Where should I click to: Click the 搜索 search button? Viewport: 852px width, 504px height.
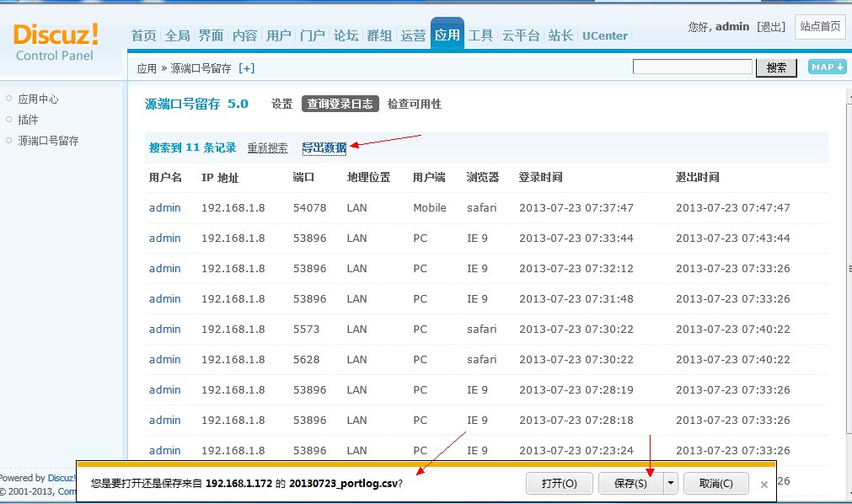(x=776, y=67)
